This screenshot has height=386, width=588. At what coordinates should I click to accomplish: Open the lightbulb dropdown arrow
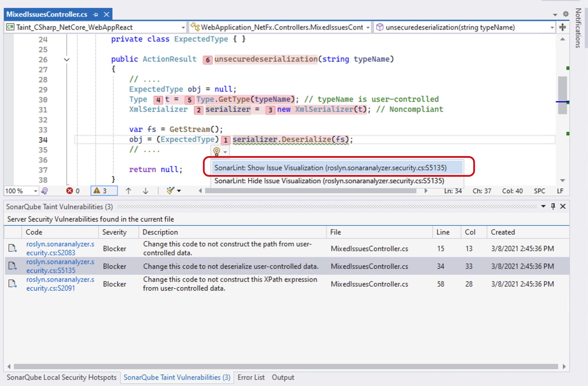coord(225,152)
